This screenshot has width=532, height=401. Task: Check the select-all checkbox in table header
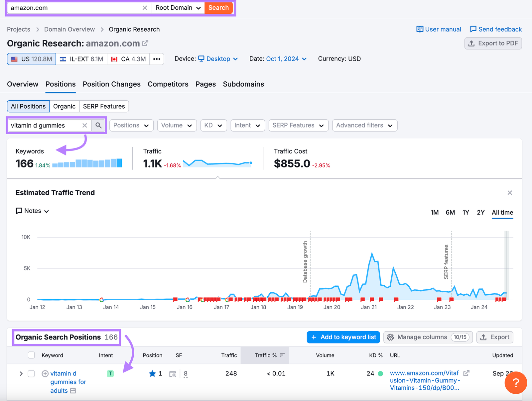click(x=31, y=355)
